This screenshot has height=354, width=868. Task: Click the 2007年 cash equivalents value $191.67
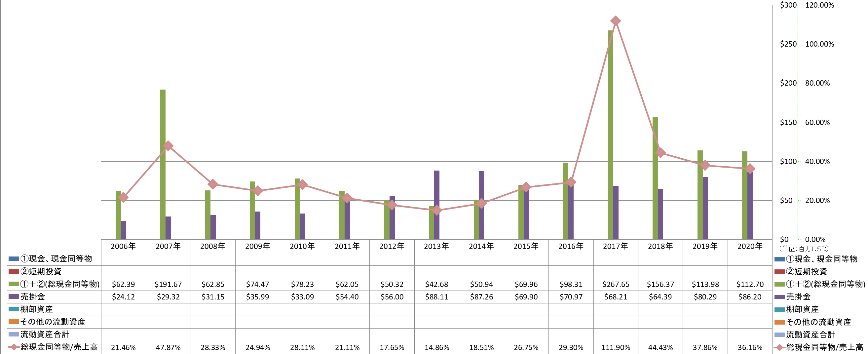(168, 284)
